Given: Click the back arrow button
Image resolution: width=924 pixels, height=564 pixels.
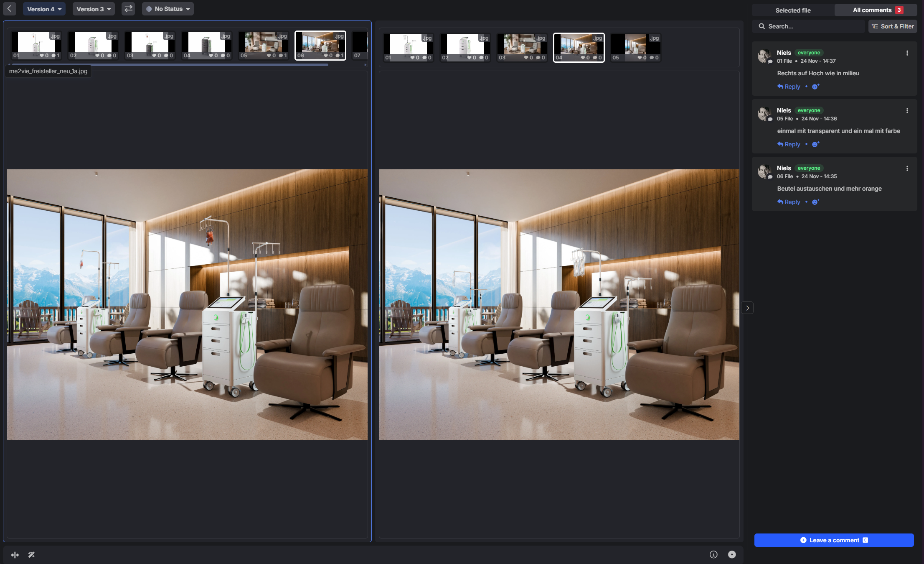Looking at the screenshot, I should tap(9, 9).
